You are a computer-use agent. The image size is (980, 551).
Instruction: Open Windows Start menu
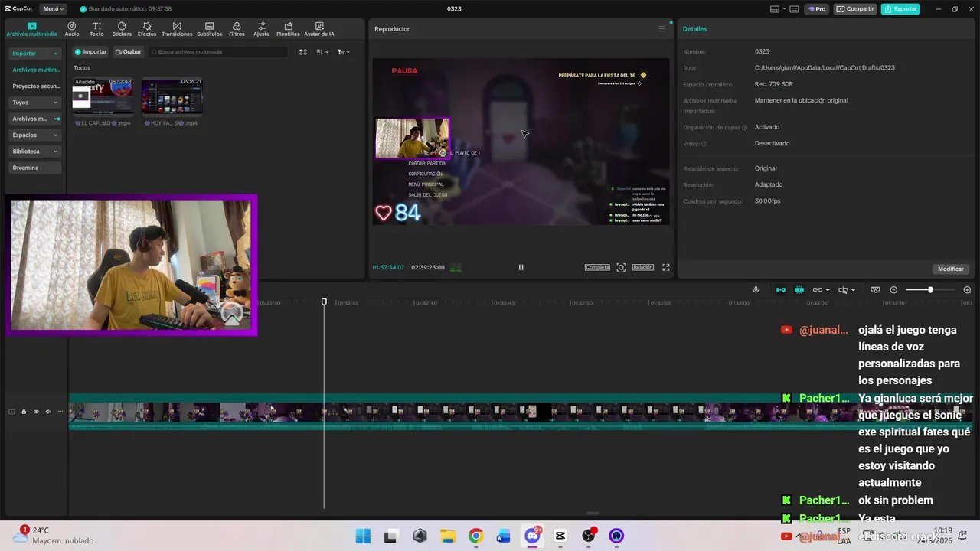pyautogui.click(x=363, y=536)
